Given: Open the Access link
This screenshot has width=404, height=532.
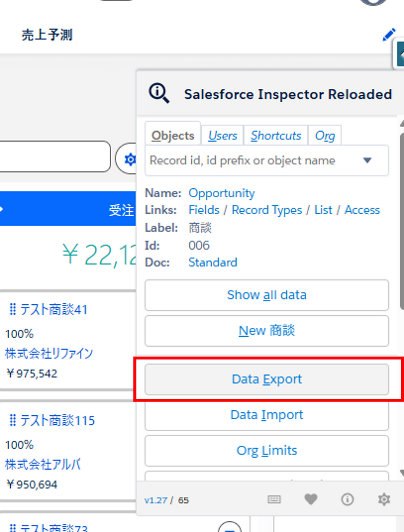Looking at the screenshot, I should point(362,210).
